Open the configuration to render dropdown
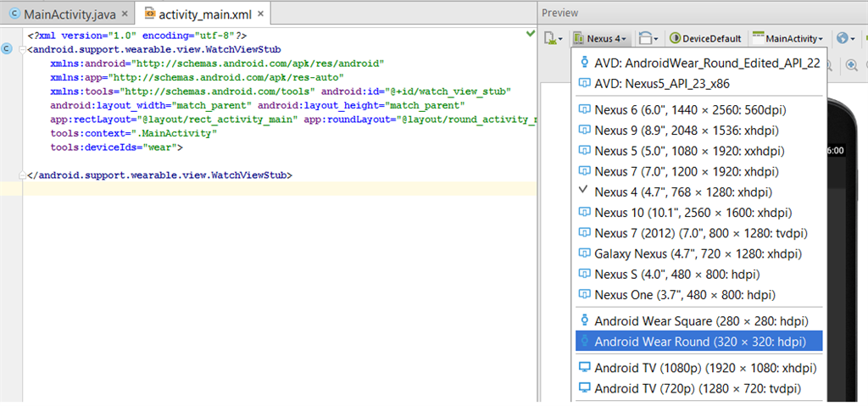Screen dimensions: 868x406 [554, 38]
